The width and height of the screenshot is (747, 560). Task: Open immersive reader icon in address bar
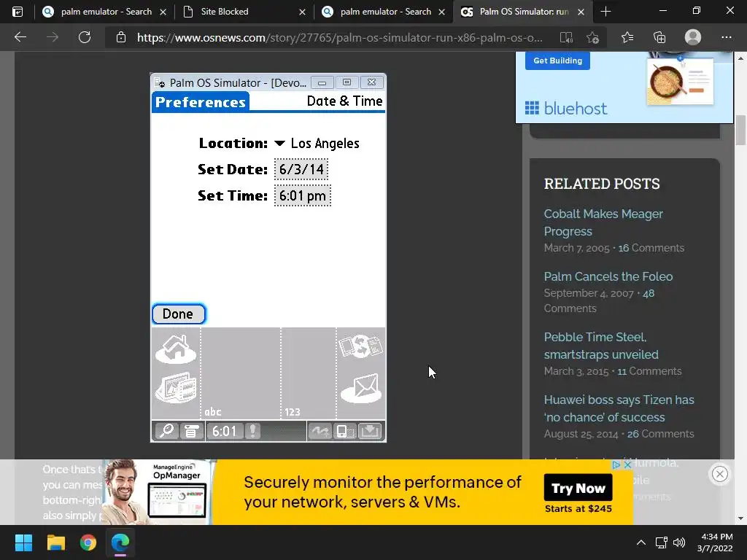(566, 37)
